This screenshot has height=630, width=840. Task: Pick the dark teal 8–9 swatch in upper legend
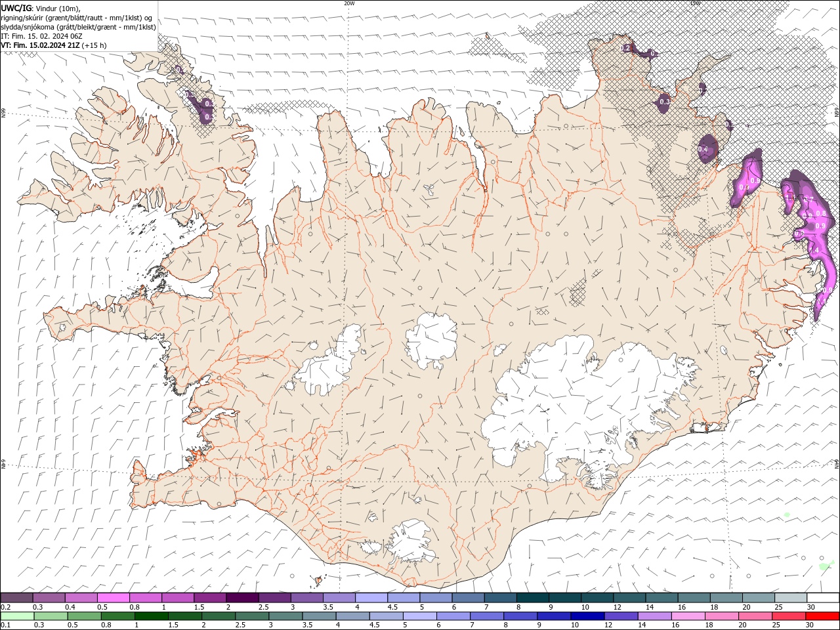[x=533, y=598]
